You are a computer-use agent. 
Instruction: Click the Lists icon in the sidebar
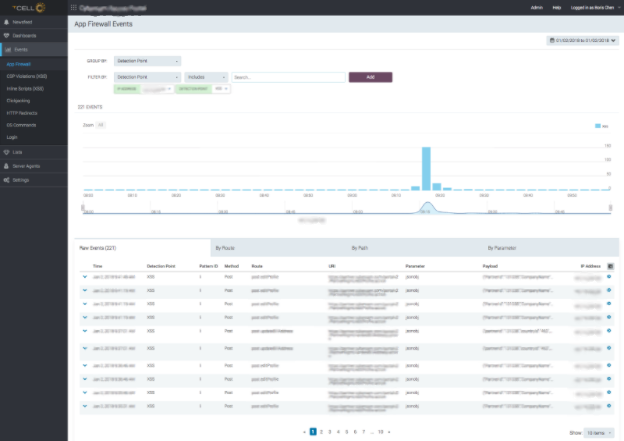coord(7,151)
